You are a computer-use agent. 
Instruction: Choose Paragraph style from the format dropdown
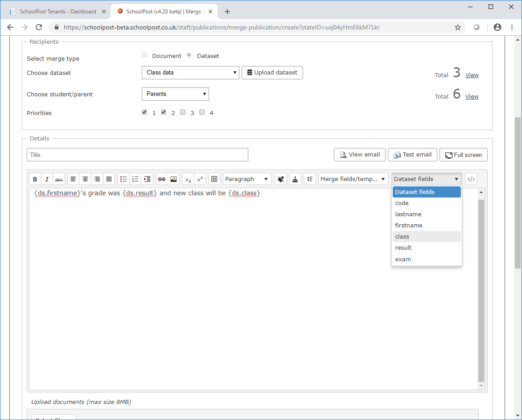(x=247, y=179)
